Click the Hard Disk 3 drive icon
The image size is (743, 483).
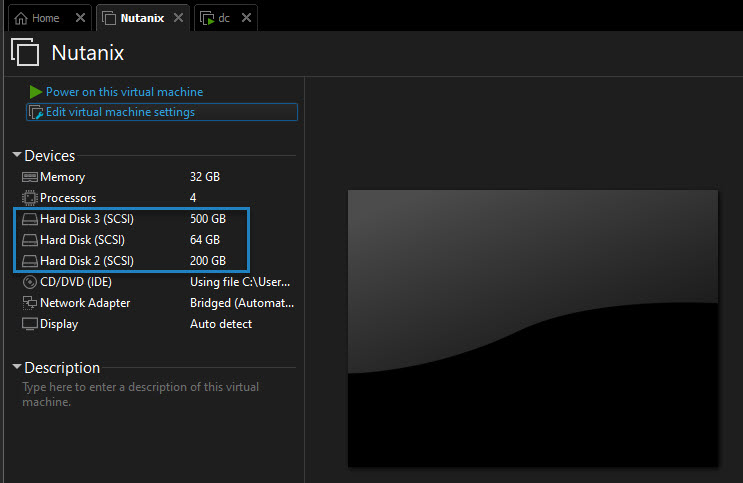point(29,219)
